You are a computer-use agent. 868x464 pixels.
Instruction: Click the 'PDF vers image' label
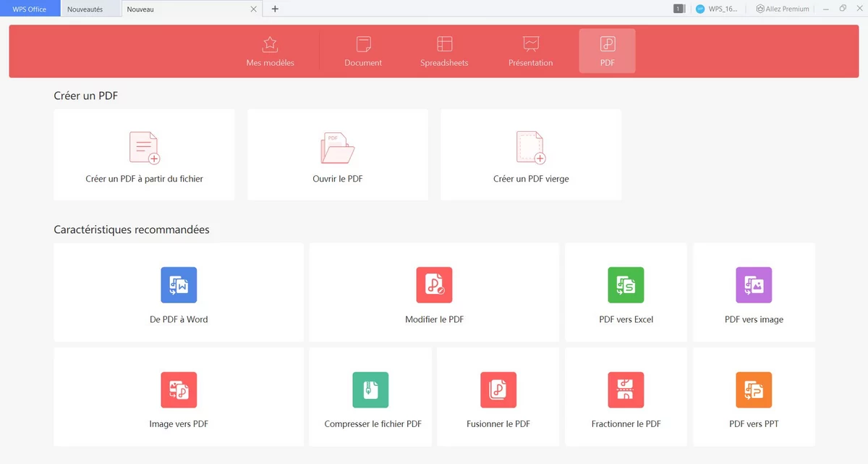[754, 319]
